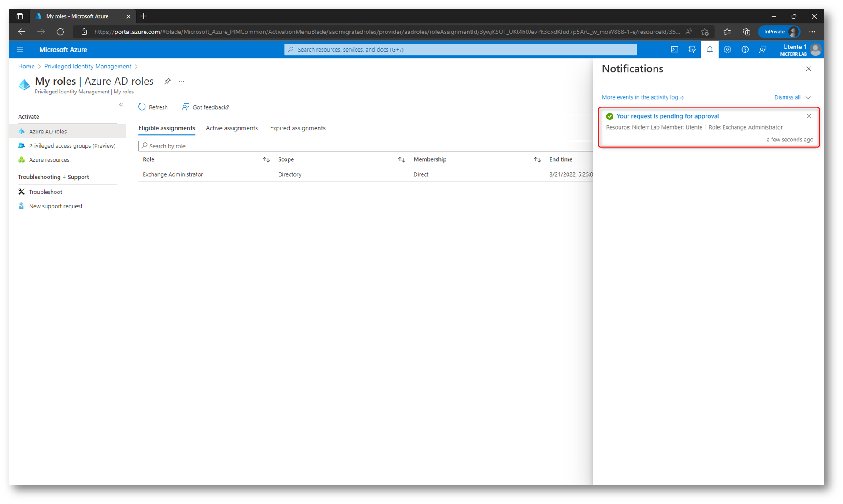843x504 pixels.
Task: Go to Privileged Identity Management breadcrumb
Action: click(x=88, y=66)
